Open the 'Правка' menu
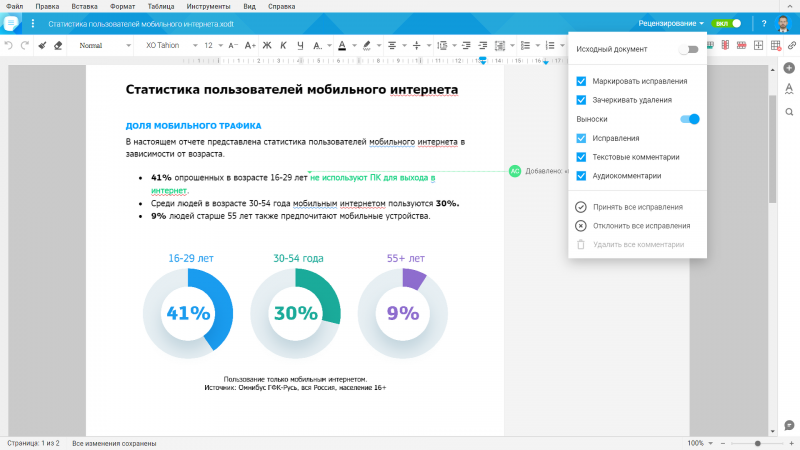The height and width of the screenshot is (450, 800). click(47, 6)
